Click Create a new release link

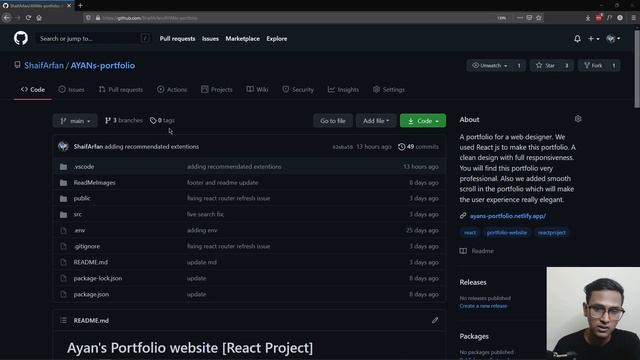pyautogui.click(x=483, y=306)
